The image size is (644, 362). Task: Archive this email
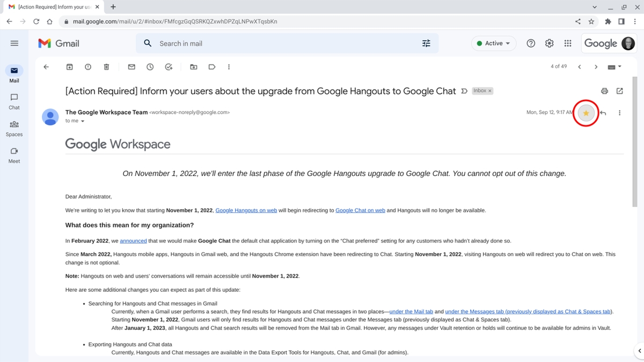[x=70, y=67]
